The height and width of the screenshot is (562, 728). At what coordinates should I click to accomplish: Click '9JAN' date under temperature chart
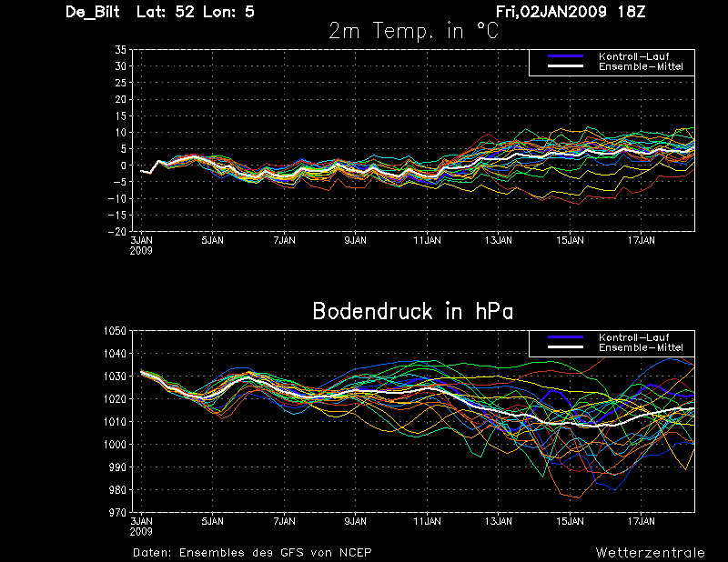coord(356,240)
